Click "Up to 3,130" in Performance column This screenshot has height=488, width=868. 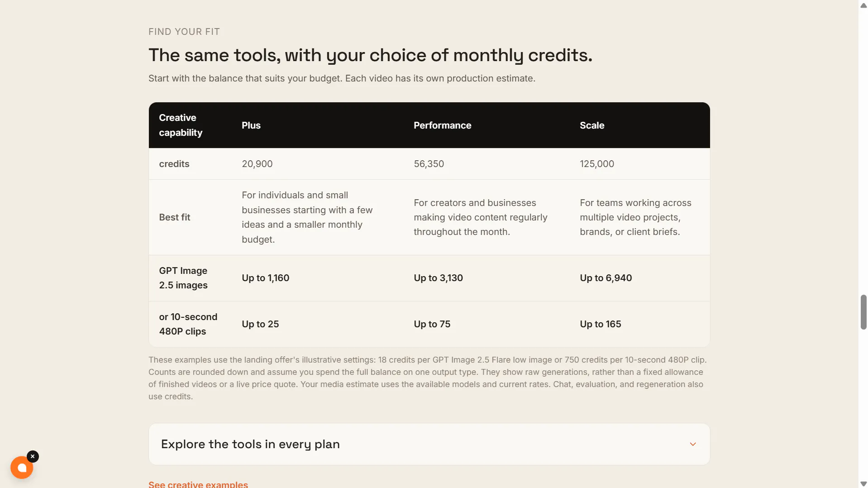[438, 278]
